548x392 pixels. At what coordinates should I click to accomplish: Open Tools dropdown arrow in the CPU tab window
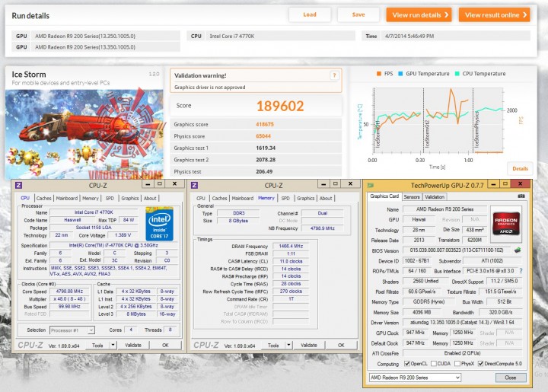(x=113, y=345)
